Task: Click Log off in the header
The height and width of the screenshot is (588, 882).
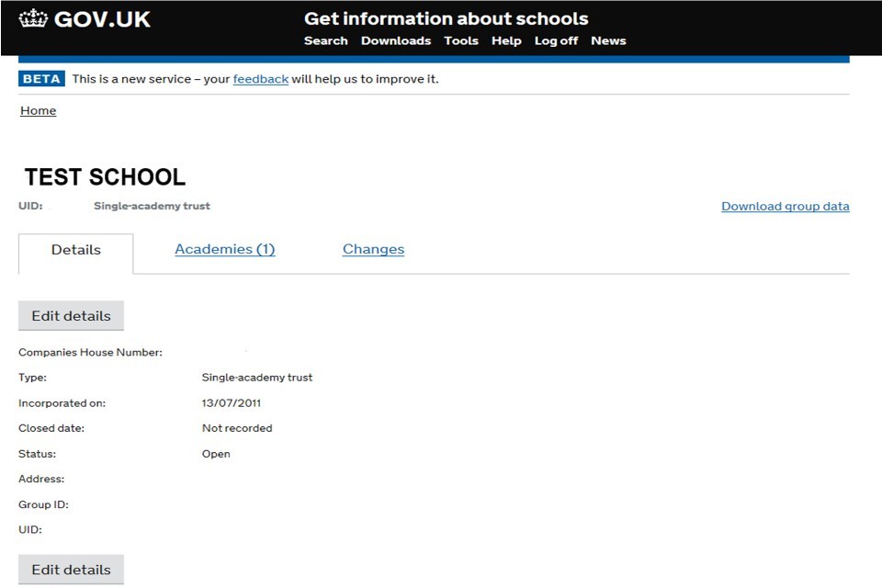Action: point(556,40)
